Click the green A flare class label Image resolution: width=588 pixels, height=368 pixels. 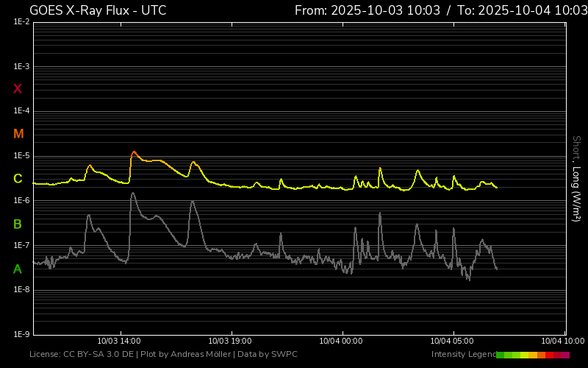[x=18, y=269]
